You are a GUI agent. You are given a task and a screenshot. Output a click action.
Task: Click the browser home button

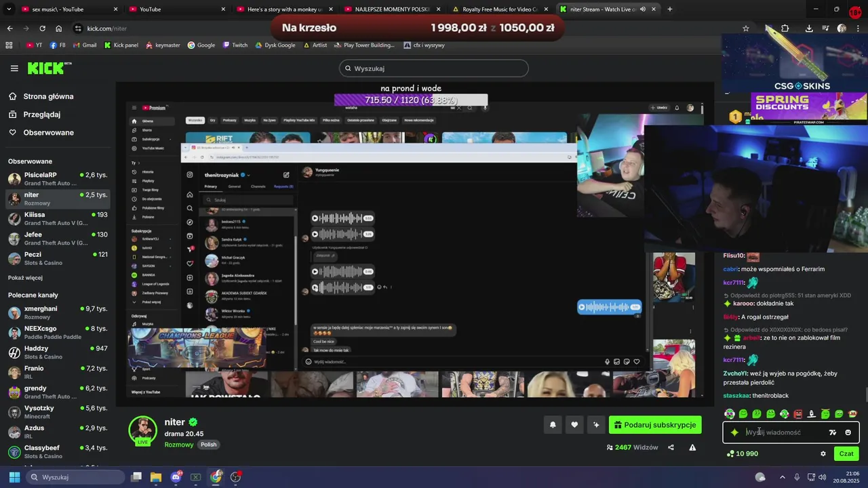pos(59,28)
